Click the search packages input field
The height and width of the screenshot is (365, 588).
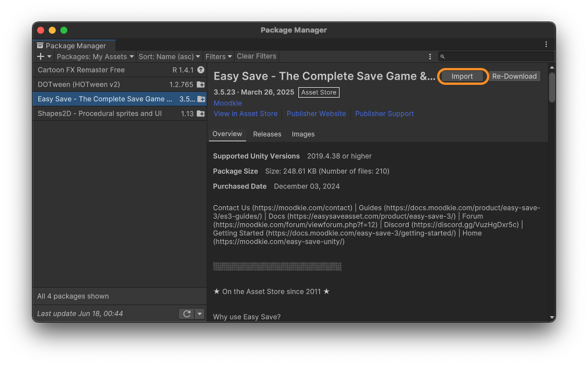tap(496, 56)
